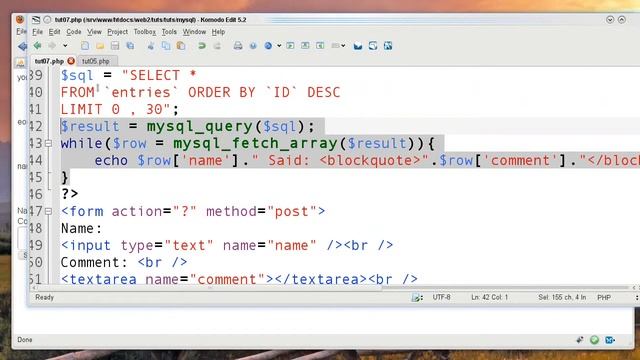
Task: Go back with the green left arrow
Action: pyautogui.click(x=38, y=46)
